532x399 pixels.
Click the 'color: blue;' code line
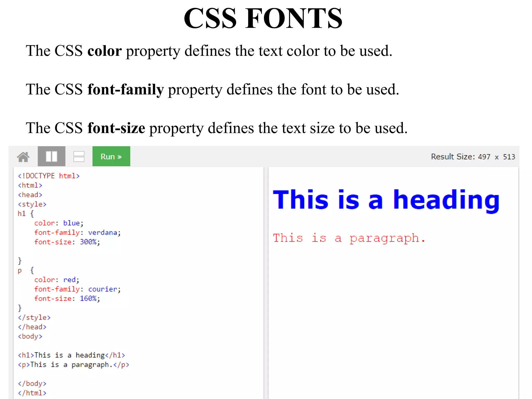click(x=59, y=223)
